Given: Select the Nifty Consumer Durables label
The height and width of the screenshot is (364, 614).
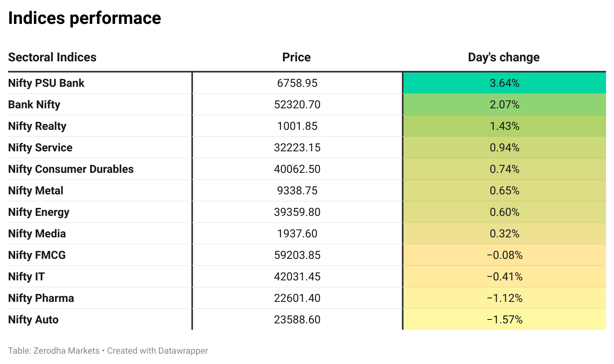Looking at the screenshot, I should 71,169.
